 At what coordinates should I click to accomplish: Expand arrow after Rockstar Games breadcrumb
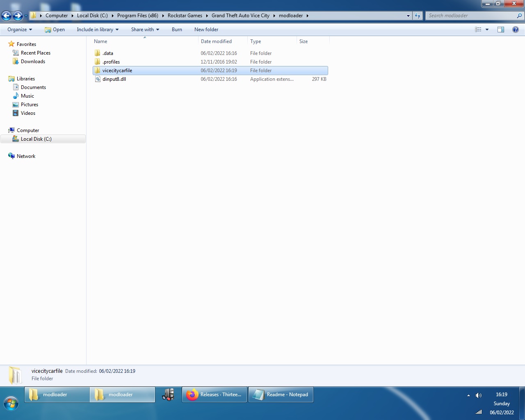(x=207, y=16)
